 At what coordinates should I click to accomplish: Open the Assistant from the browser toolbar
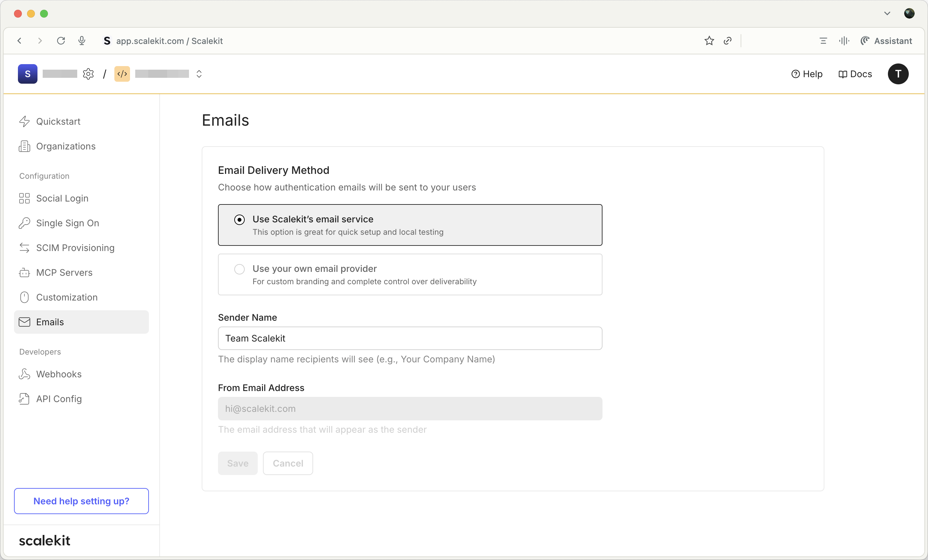point(887,41)
